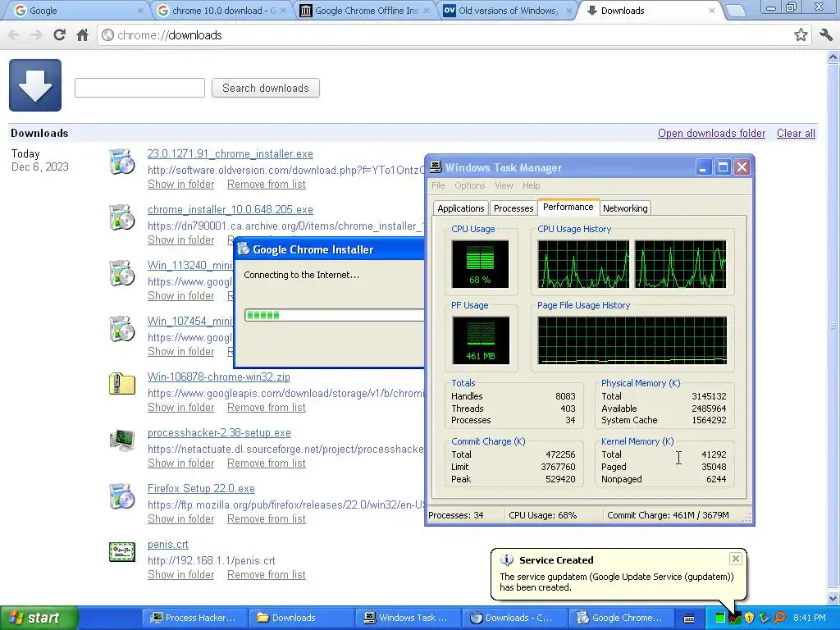Click the Open downloads folder link
The image size is (840, 630).
[711, 134]
